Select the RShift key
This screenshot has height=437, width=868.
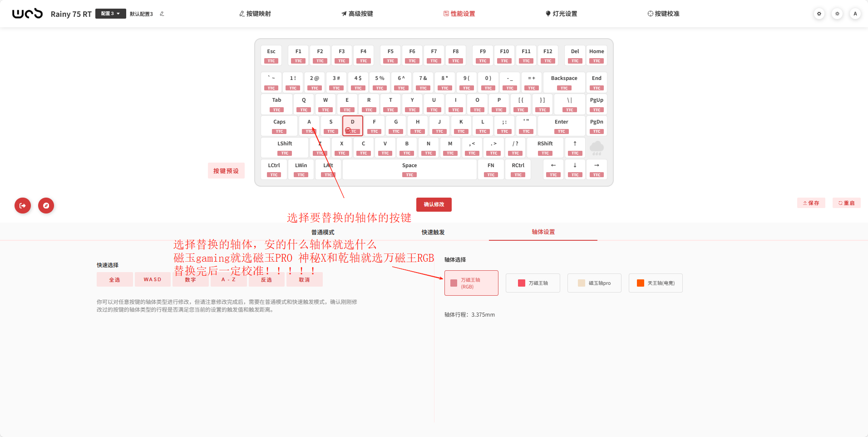point(545,148)
